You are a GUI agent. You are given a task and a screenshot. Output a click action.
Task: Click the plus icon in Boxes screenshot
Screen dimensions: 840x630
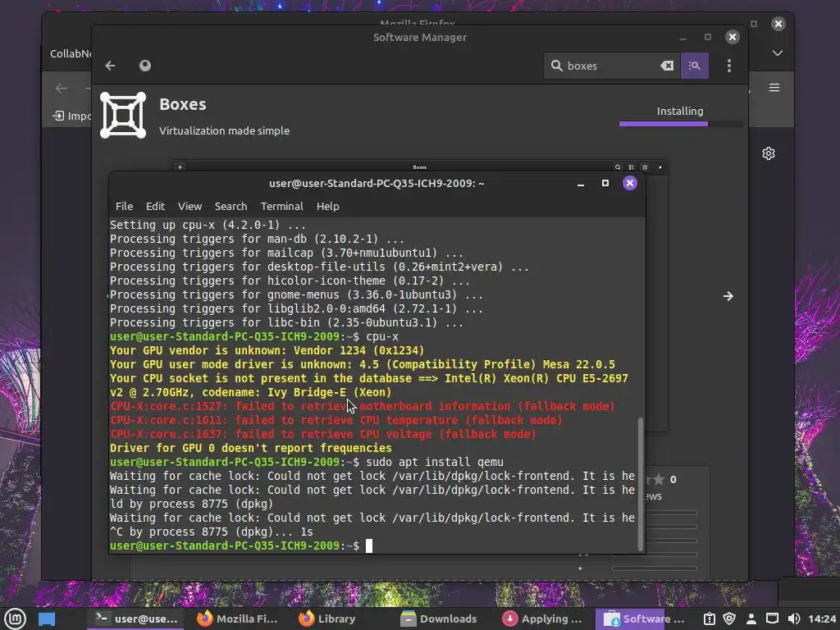(x=180, y=167)
